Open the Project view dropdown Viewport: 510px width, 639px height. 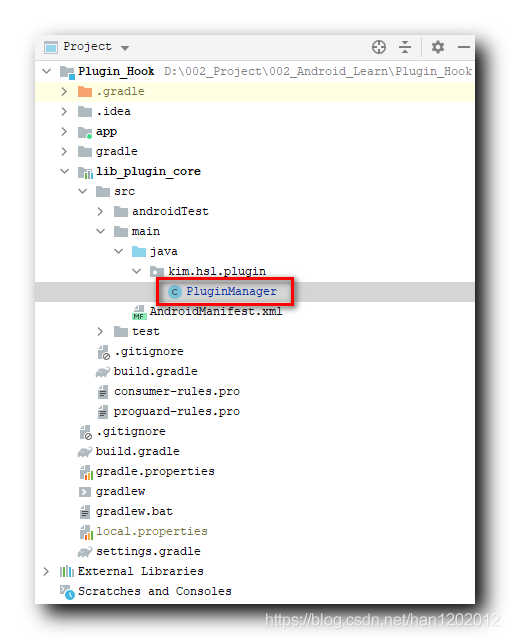125,48
